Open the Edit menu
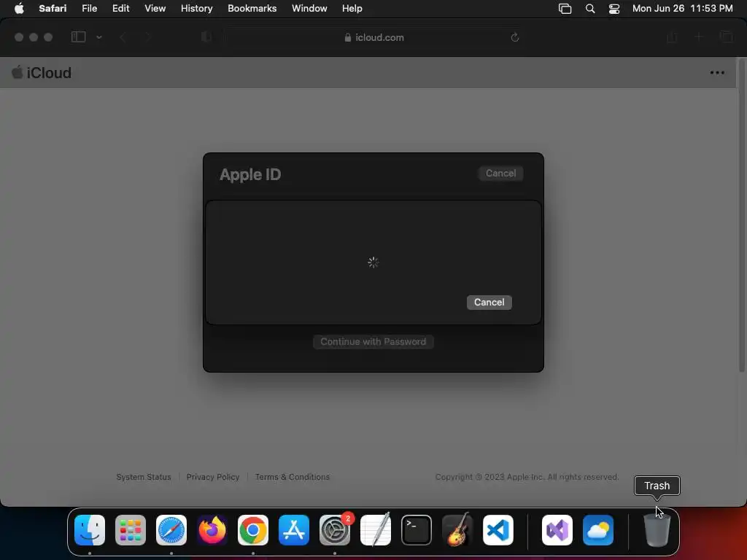The height and width of the screenshot is (560, 747). [x=120, y=9]
